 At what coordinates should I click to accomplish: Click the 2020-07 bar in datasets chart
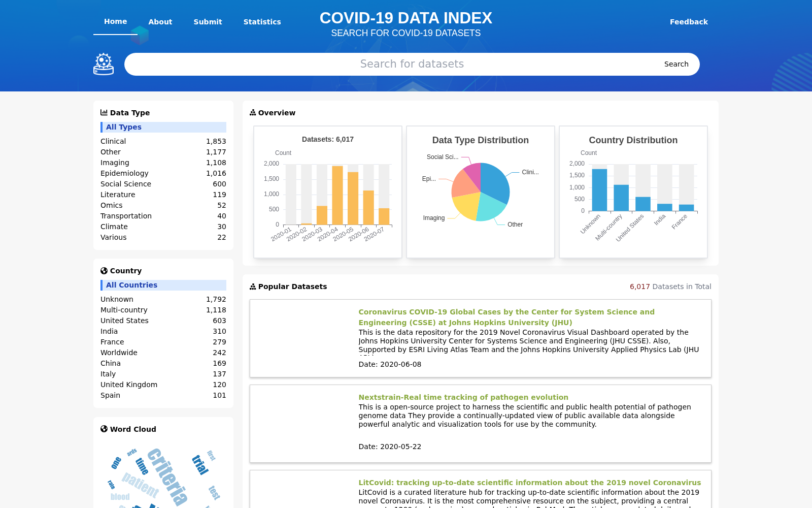[x=384, y=216]
